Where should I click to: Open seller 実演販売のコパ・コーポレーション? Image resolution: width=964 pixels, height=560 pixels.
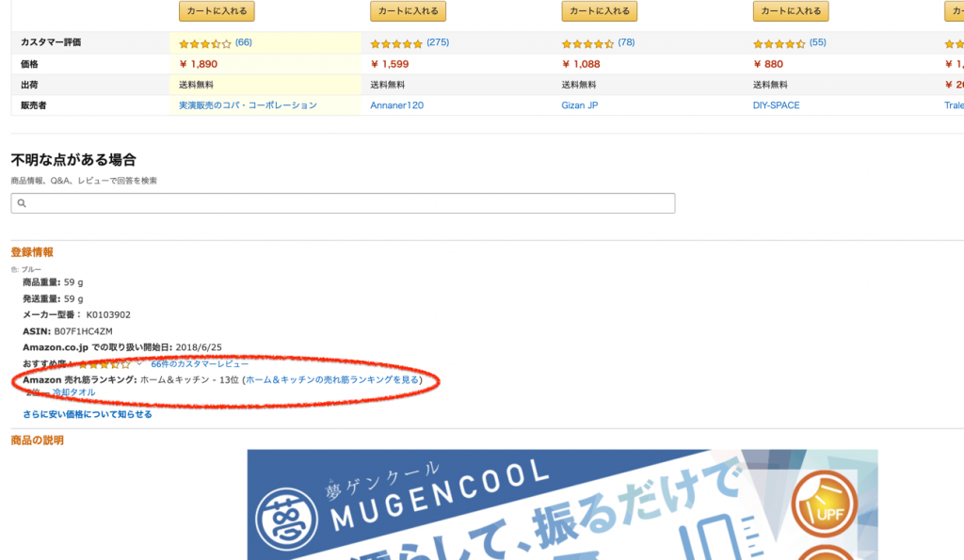click(x=248, y=105)
